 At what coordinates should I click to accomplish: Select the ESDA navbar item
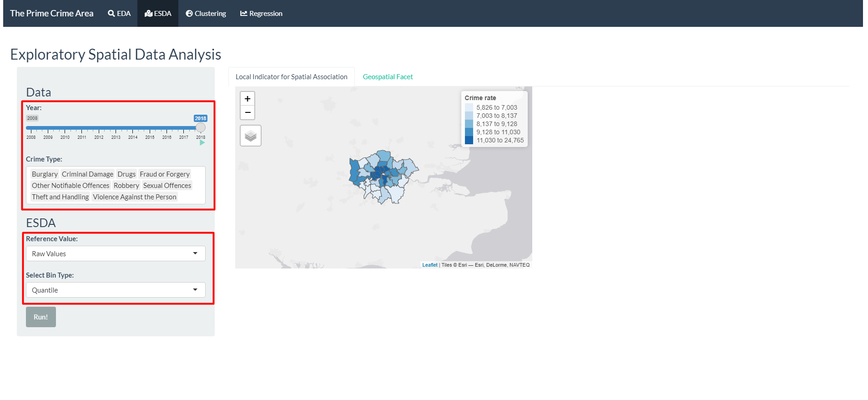point(158,14)
